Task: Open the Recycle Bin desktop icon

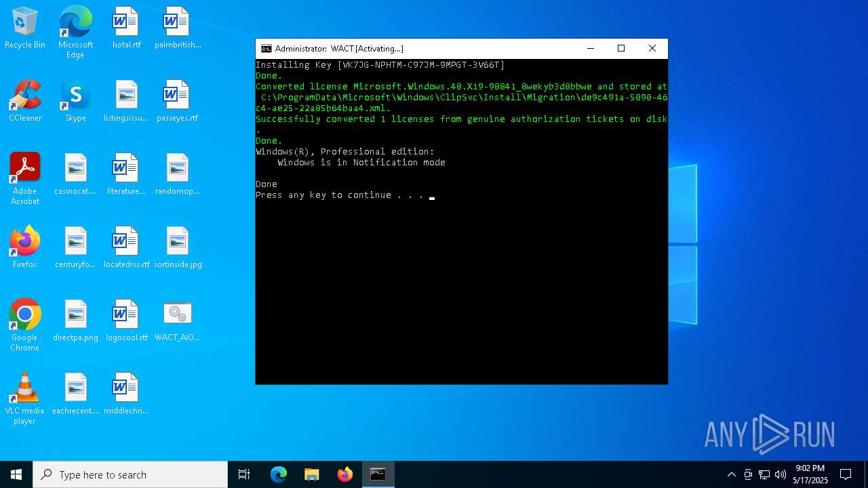Action: click(x=25, y=28)
